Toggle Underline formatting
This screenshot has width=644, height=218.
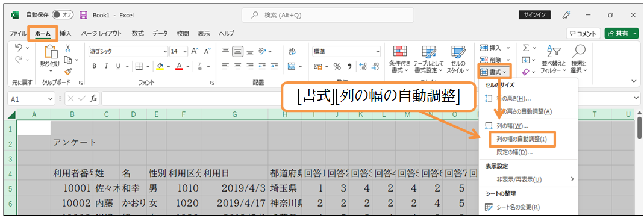(x=118, y=66)
